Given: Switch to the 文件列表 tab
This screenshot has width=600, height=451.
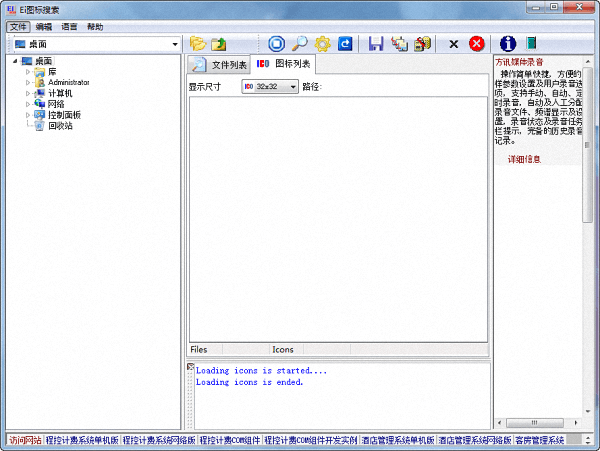Looking at the screenshot, I should (x=218, y=65).
